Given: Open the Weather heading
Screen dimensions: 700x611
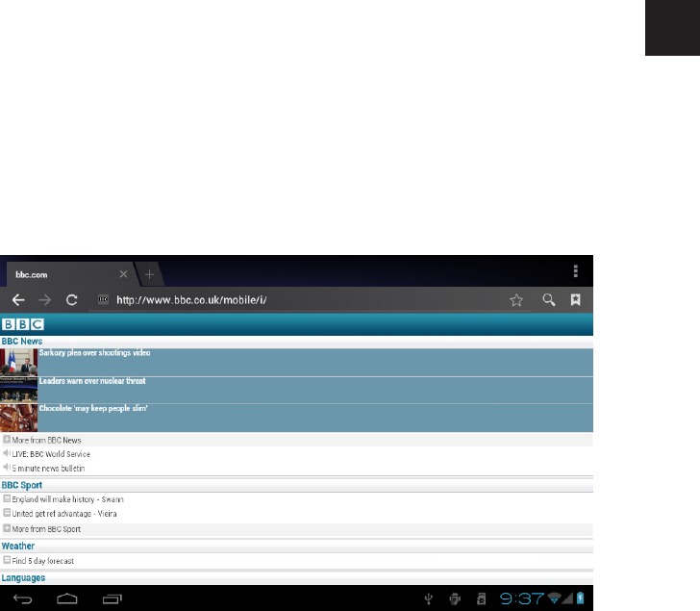Looking at the screenshot, I should (x=18, y=546).
